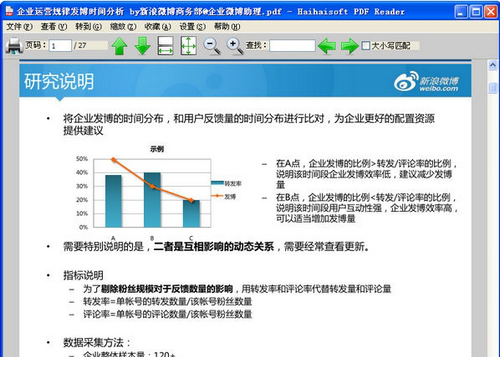Click the vertical scrollbar thumb
This screenshot has height=371, width=500.
[493, 88]
